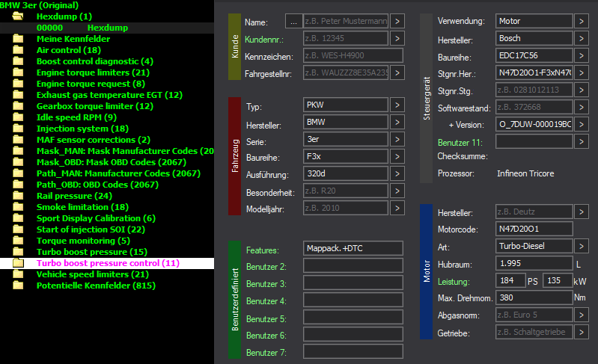
Task: Select Engine torque request (8) folder
Action: [x=91, y=84]
